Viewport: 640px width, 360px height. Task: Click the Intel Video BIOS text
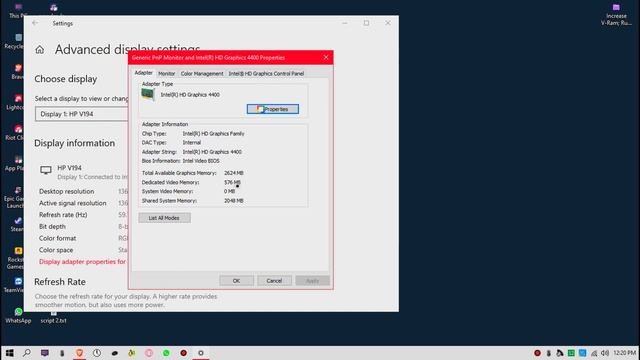[201, 161]
